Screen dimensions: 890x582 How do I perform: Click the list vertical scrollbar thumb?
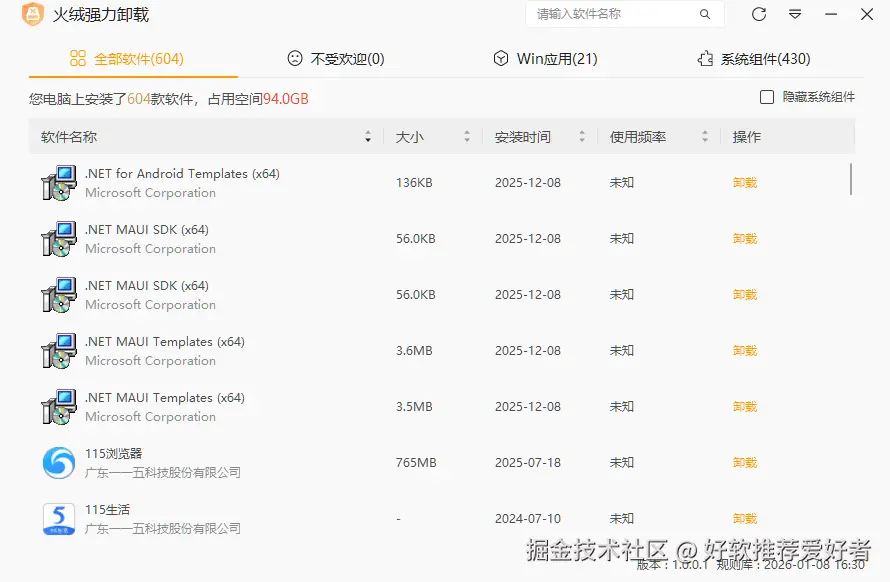point(851,179)
